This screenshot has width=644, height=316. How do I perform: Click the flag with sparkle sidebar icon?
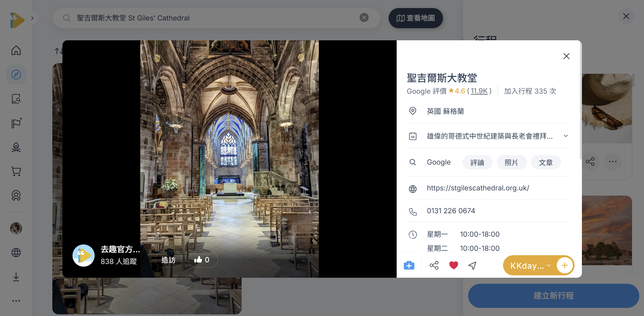16,123
